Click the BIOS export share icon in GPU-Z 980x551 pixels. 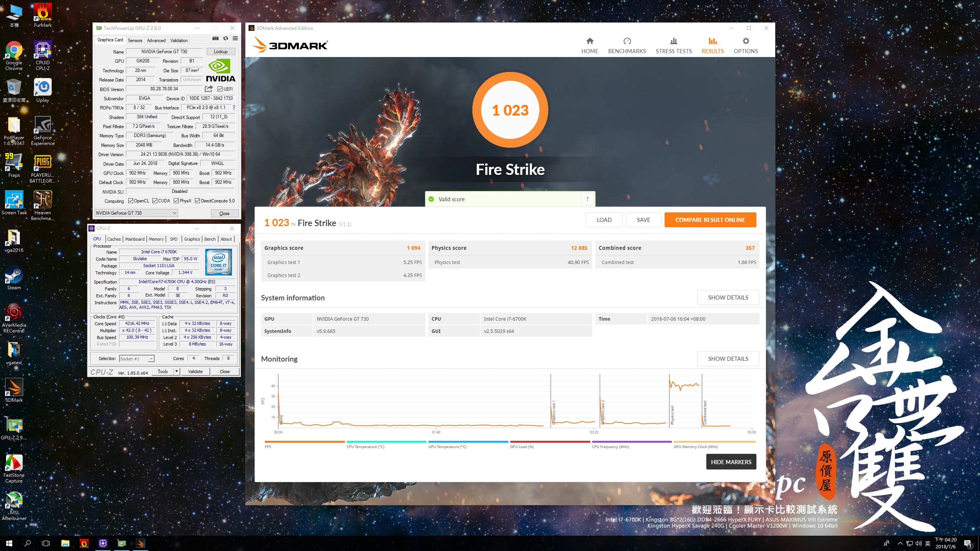tap(209, 89)
